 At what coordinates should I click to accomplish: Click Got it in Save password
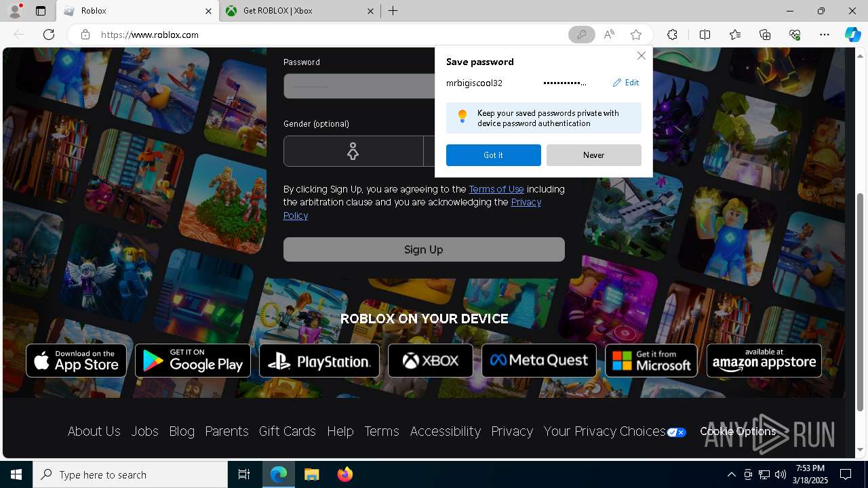pyautogui.click(x=493, y=155)
